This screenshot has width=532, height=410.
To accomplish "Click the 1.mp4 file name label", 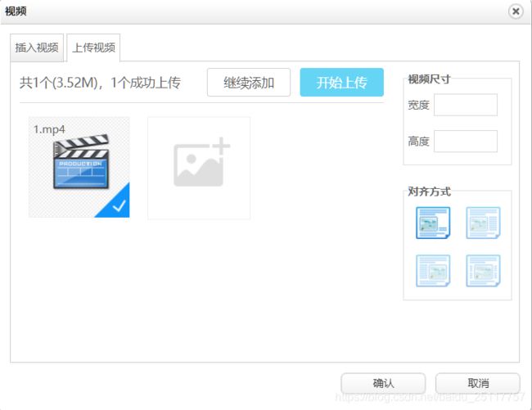I will point(49,129).
